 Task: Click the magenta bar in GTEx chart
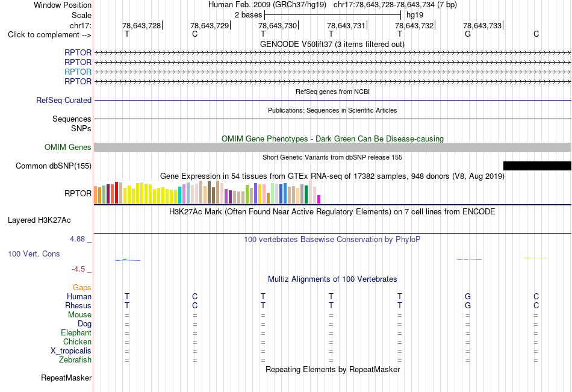319,199
